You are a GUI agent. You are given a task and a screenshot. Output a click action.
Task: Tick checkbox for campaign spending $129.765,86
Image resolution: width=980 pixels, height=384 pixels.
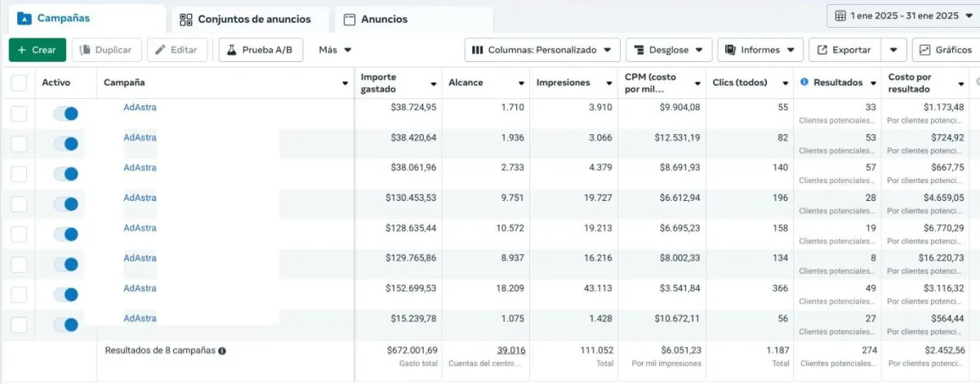[x=19, y=265]
